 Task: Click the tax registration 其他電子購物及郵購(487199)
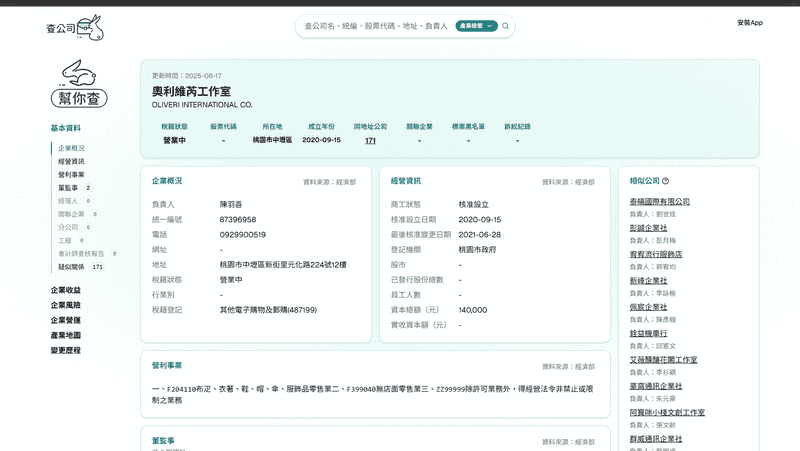(x=268, y=310)
